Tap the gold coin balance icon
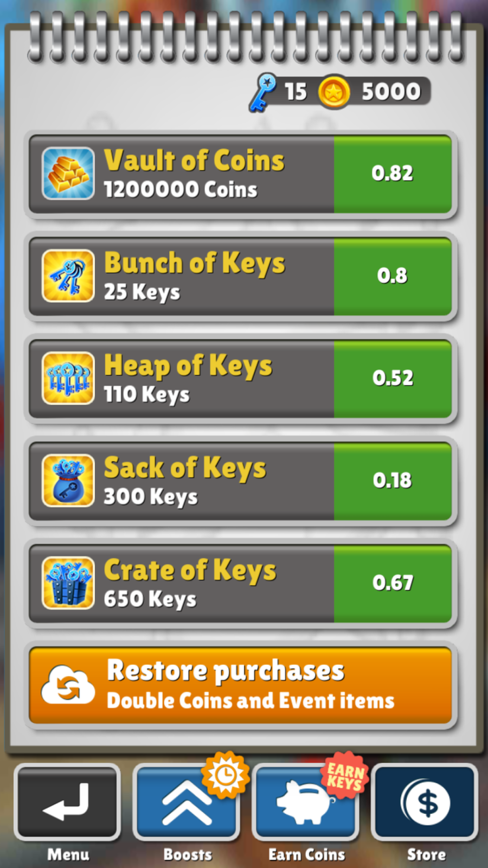The width and height of the screenshot is (488, 868). [333, 92]
